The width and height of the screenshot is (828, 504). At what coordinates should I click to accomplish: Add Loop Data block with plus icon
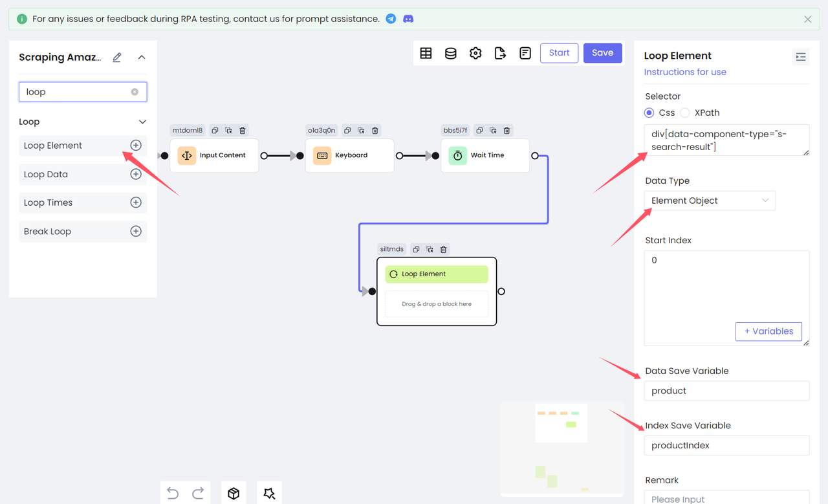point(136,174)
